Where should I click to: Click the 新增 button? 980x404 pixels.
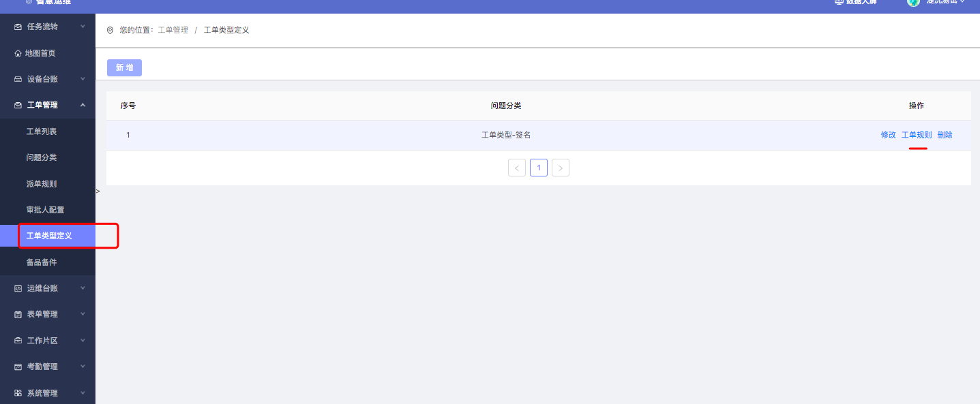[124, 67]
